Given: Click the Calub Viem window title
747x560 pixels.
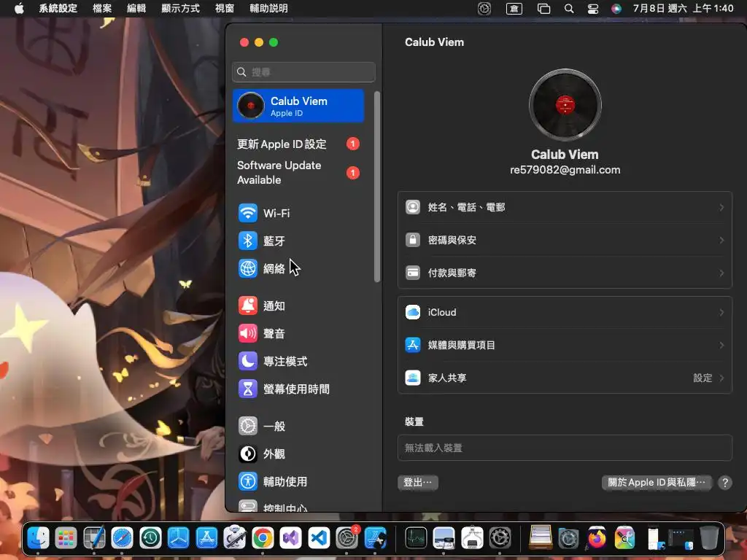Looking at the screenshot, I should (435, 42).
